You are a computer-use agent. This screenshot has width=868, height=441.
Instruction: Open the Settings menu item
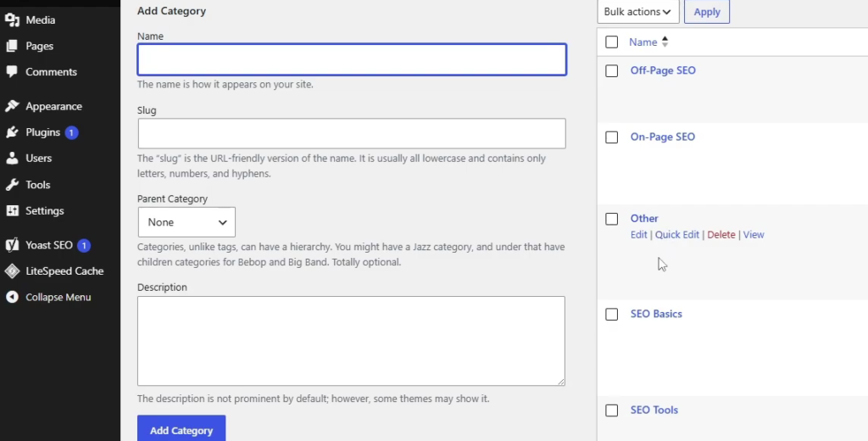point(44,210)
